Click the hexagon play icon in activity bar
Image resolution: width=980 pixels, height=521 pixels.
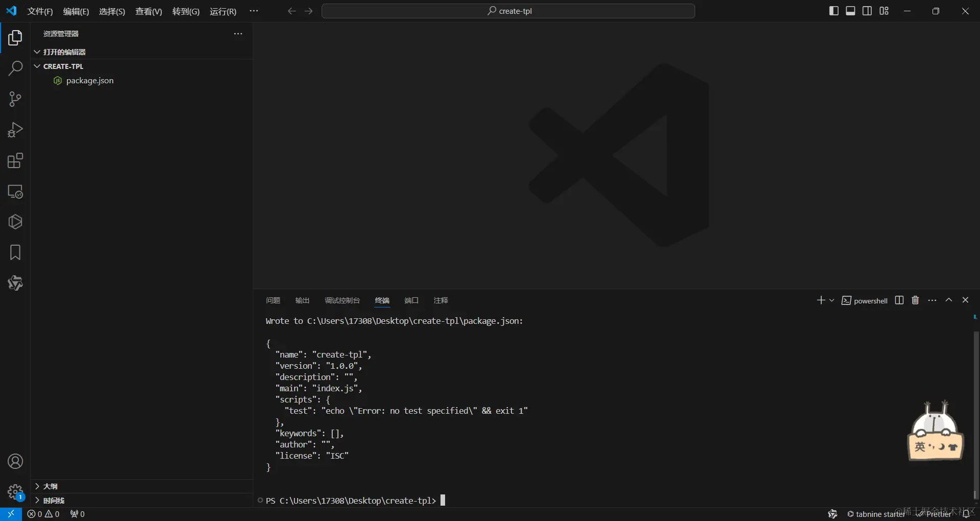coord(15,222)
